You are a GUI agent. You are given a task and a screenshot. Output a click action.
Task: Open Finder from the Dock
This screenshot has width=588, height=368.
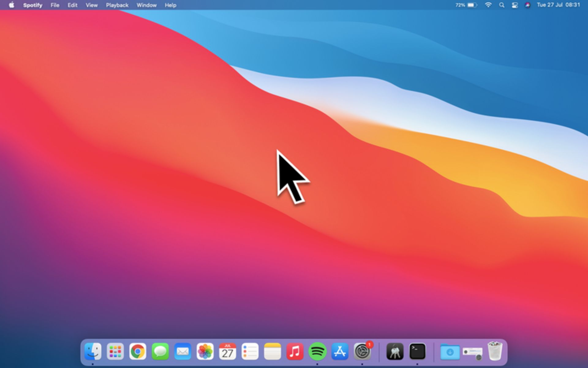coord(92,351)
